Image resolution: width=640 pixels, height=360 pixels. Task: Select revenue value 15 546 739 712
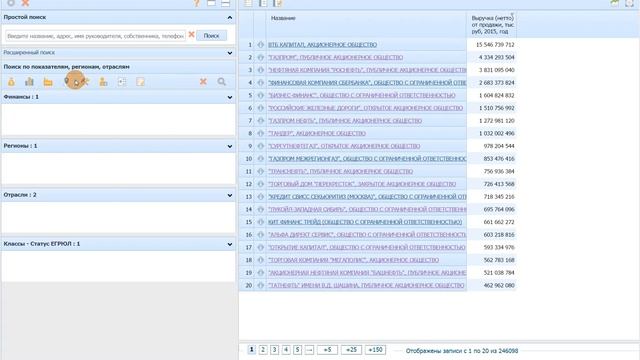click(495, 44)
